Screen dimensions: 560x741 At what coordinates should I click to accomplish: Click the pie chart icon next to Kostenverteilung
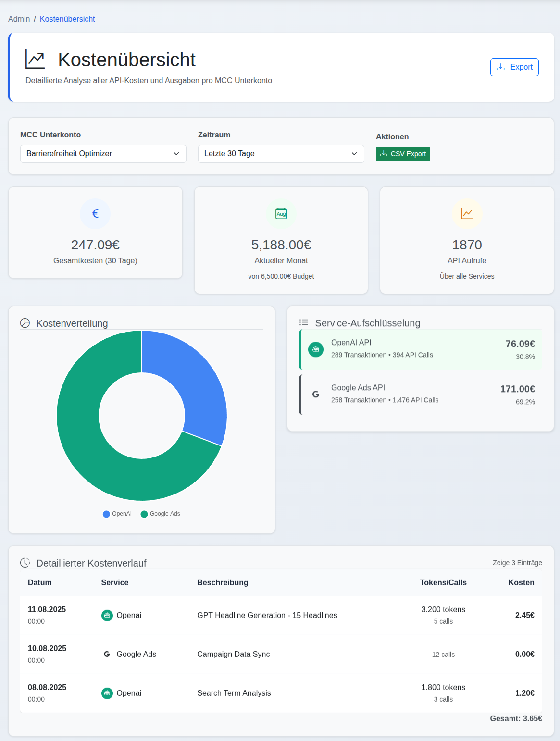25,323
